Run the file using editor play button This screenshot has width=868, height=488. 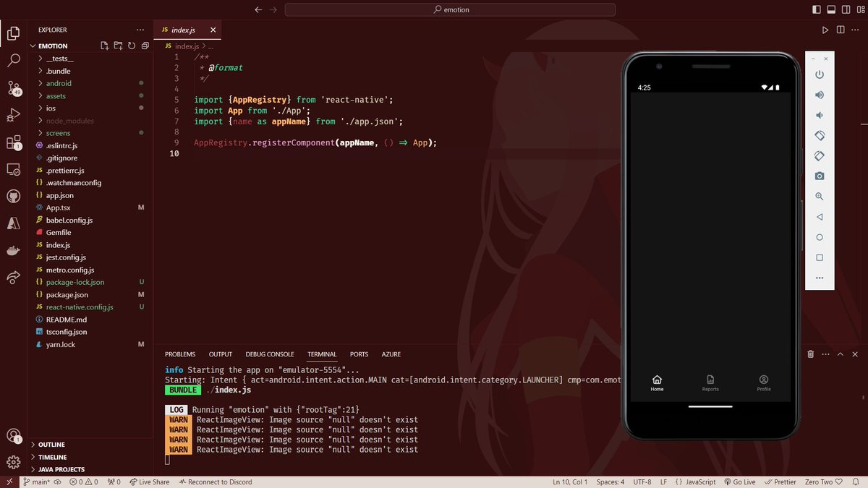[825, 30]
